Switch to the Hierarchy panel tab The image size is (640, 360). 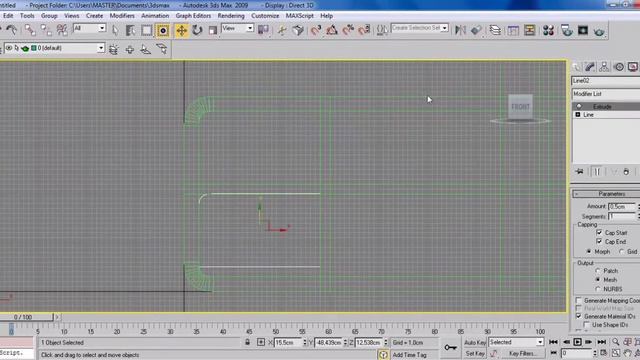(604, 67)
